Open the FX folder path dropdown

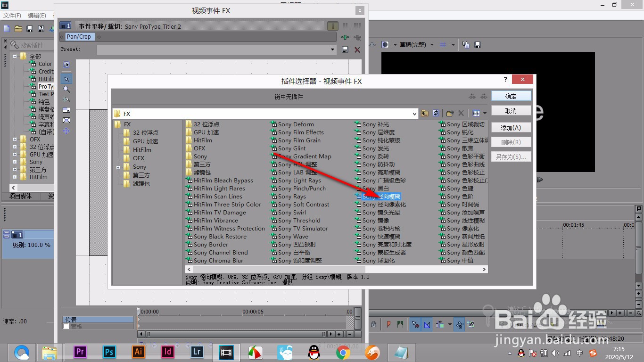[414, 114]
